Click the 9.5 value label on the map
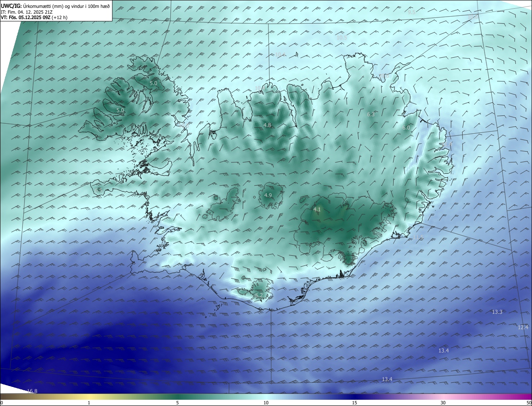This screenshot has width=532, height=406. click(x=411, y=12)
